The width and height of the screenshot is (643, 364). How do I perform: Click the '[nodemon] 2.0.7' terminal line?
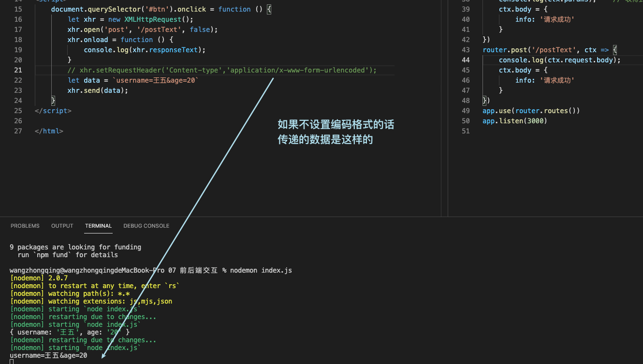[x=39, y=278]
